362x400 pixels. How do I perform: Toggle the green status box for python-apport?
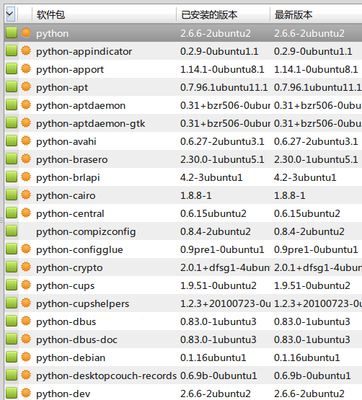tap(11, 69)
